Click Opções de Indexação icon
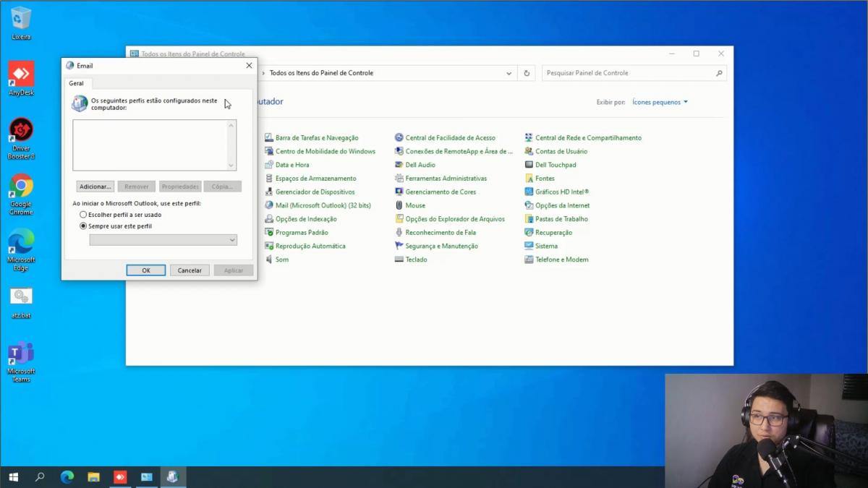868x488 pixels. click(269, 219)
